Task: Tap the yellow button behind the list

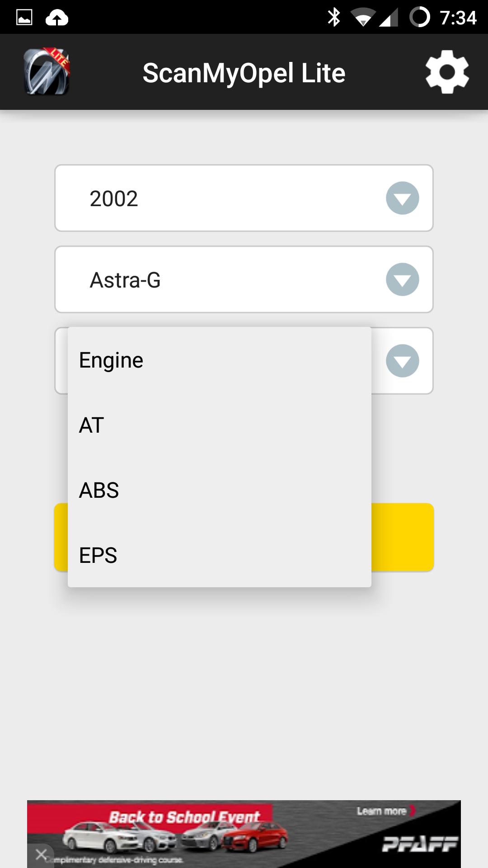Action: click(403, 537)
